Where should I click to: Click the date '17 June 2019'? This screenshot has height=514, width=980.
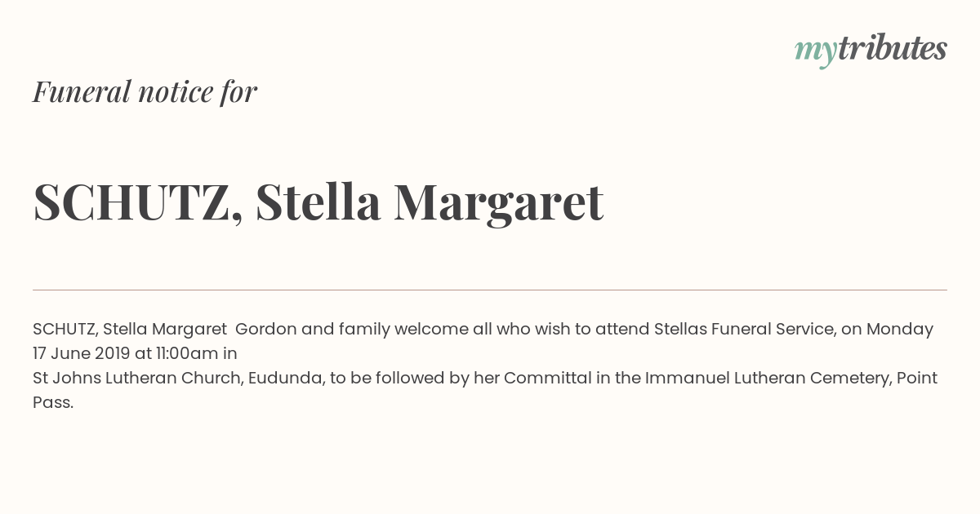[81, 354]
